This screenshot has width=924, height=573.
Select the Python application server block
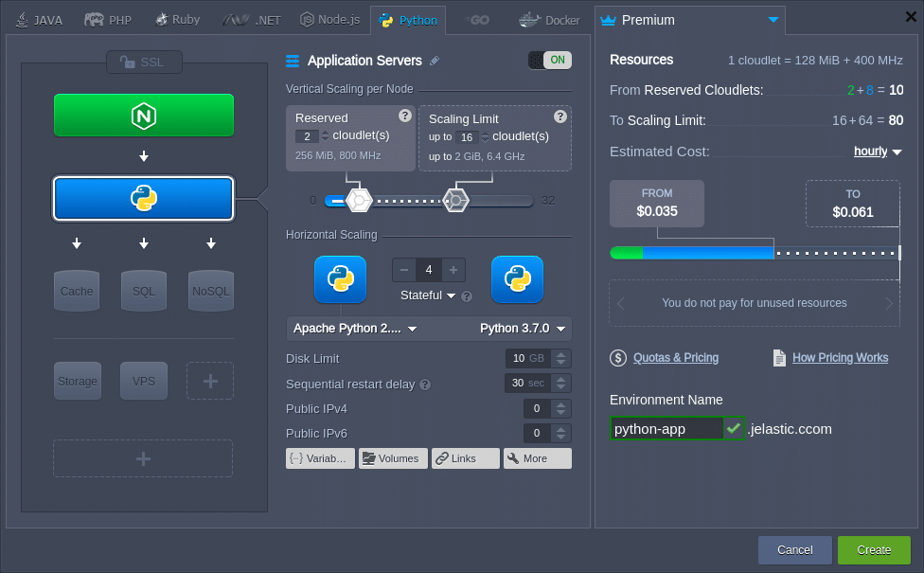[144, 199]
